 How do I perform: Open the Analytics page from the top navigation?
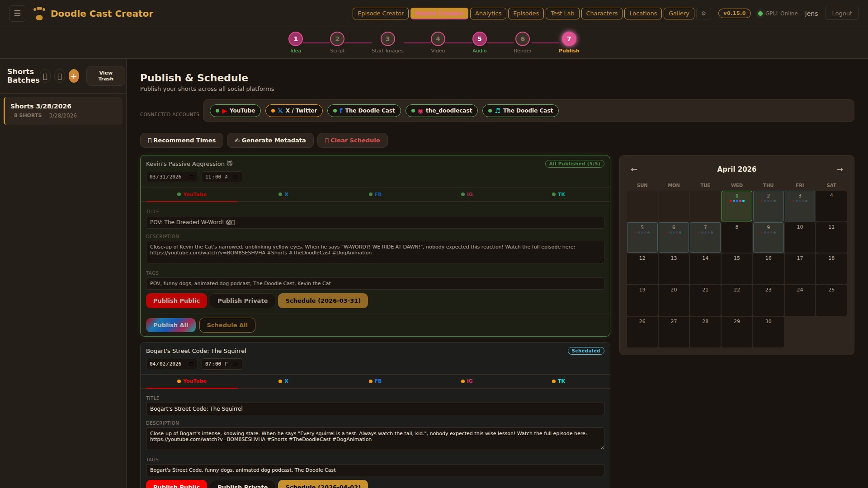(488, 13)
